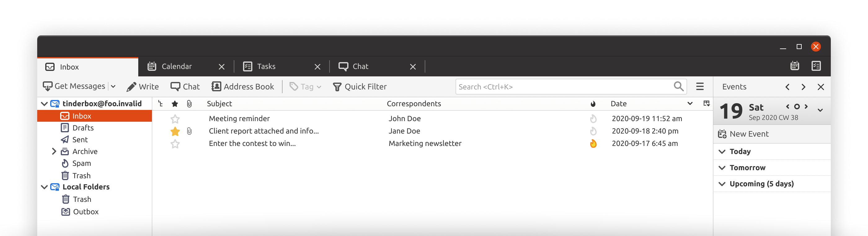Click Get Messages button

[74, 86]
